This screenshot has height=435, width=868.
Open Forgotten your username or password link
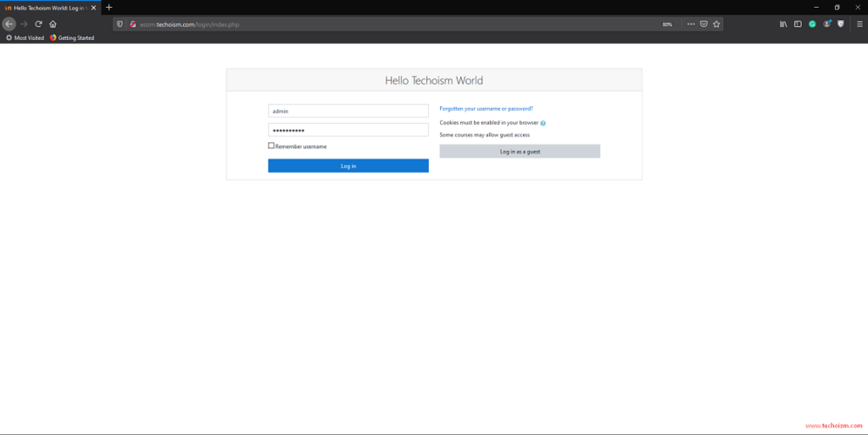click(486, 109)
